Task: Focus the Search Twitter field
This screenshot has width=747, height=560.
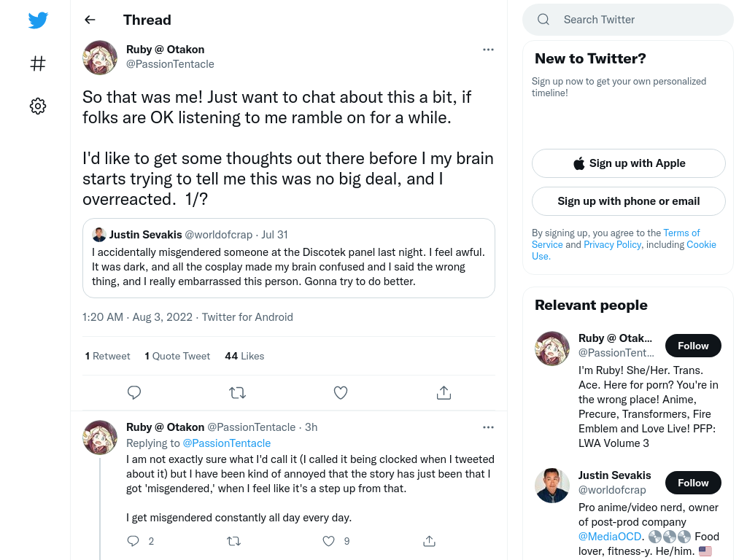Action: 628,20
